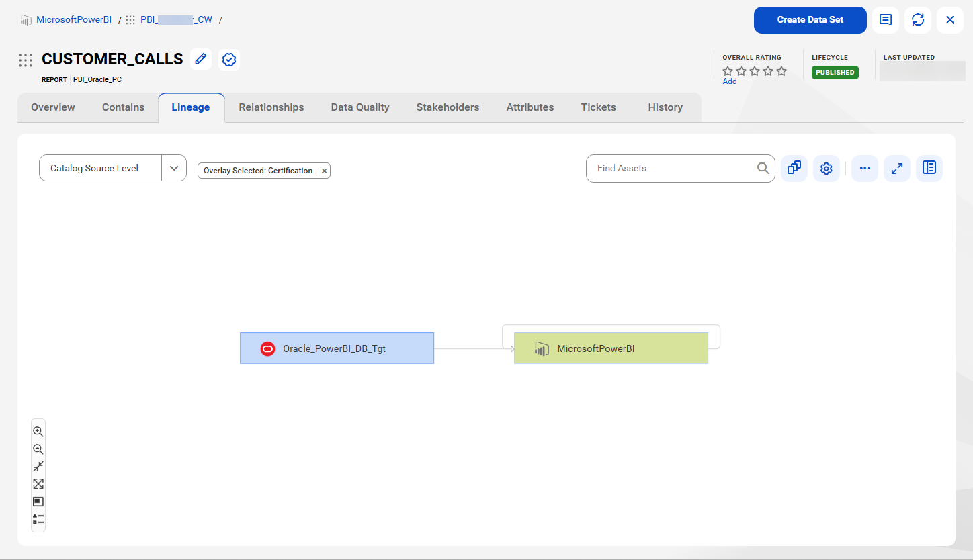Click the Find Assets search field
Image resolution: width=973 pixels, height=560 pixels.
(680, 169)
